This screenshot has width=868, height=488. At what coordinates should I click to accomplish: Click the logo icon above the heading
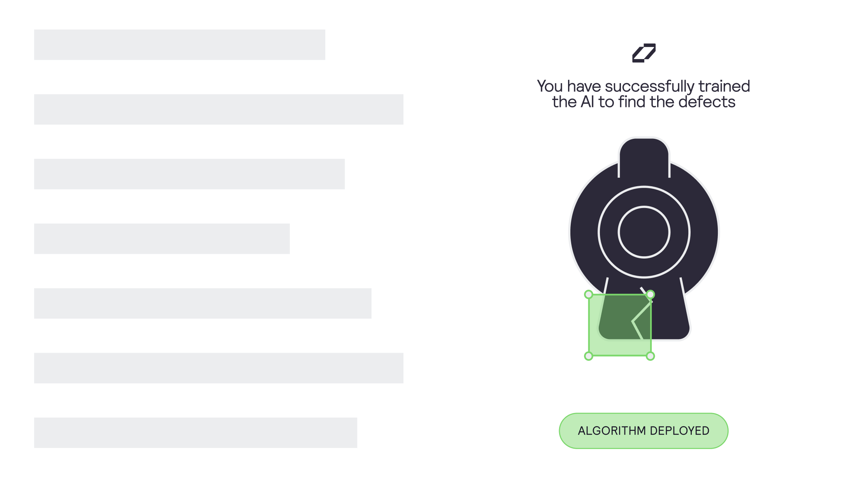click(644, 53)
